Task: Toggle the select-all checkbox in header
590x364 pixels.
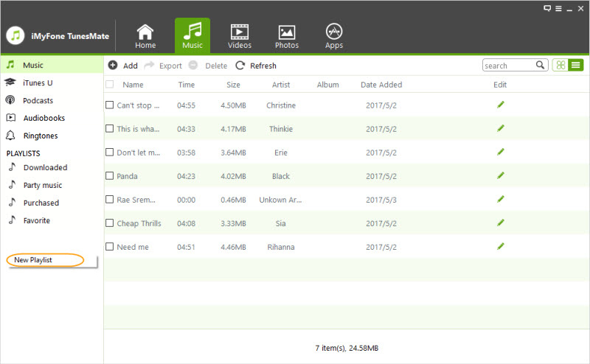Action: pos(109,84)
